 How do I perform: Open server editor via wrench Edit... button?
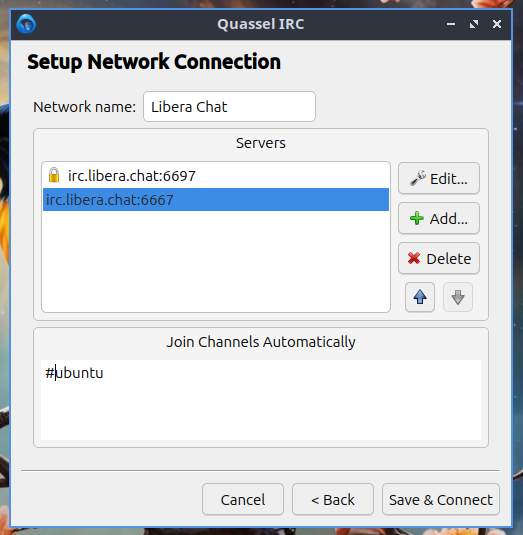439,178
